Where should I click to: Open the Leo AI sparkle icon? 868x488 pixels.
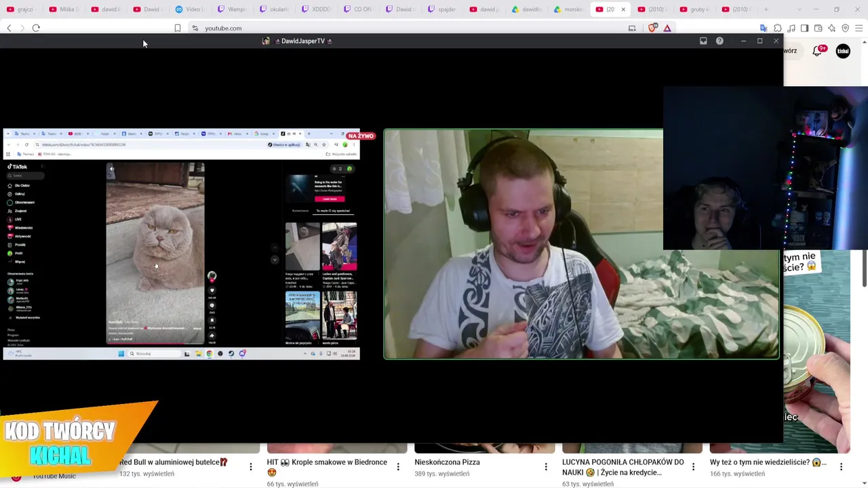click(x=831, y=28)
